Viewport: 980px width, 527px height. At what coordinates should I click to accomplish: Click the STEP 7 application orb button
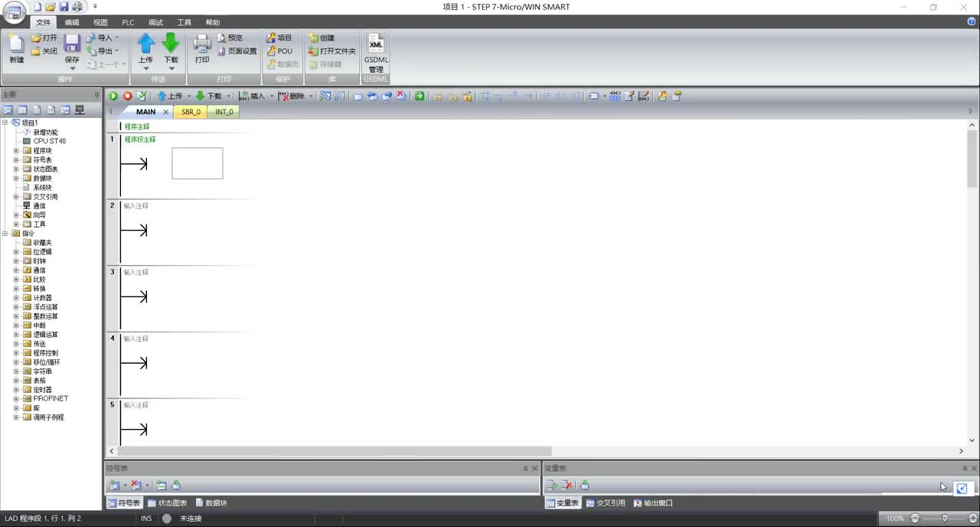pos(15,11)
